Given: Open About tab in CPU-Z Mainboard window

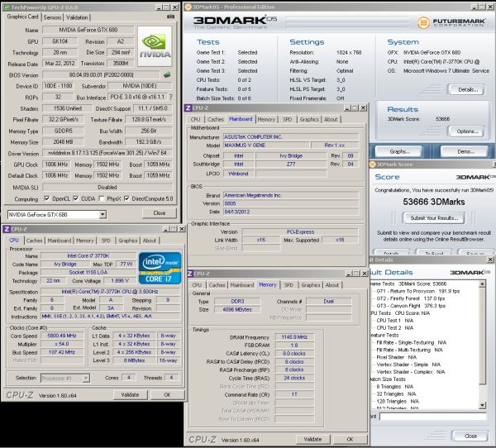Looking at the screenshot, I should 331,119.
